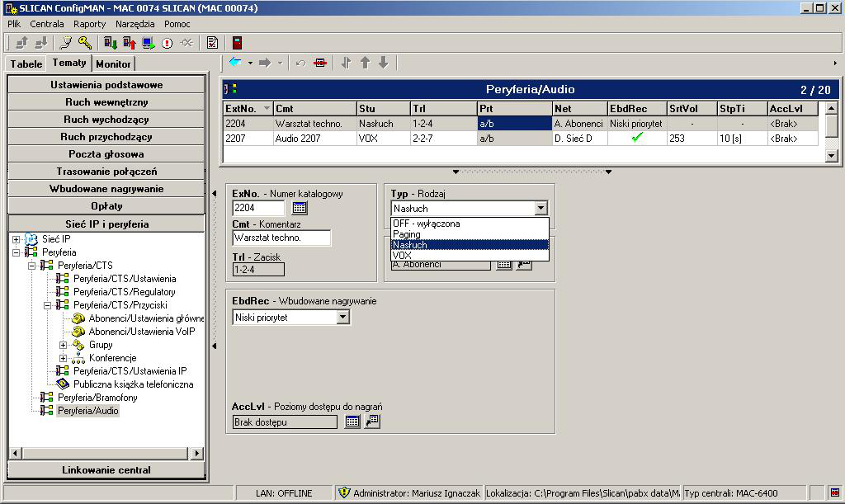Image resolution: width=845 pixels, height=504 pixels.
Task: Click the shield icon in status bar
Action: (344, 492)
